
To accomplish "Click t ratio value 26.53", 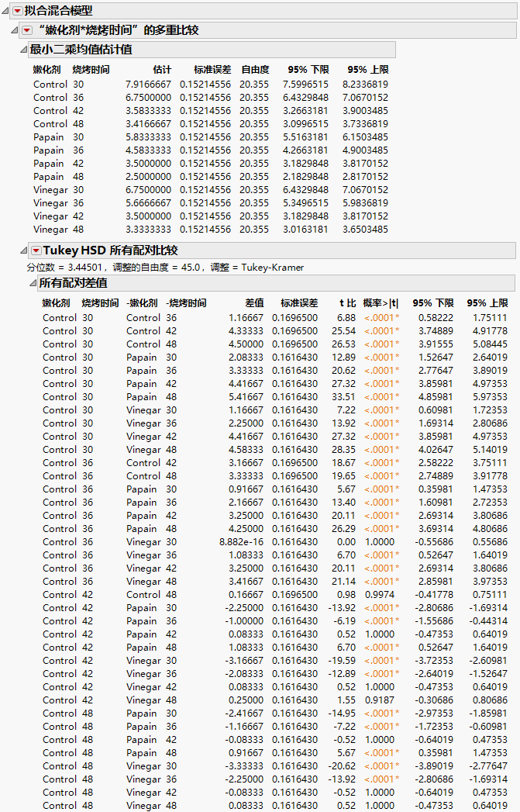I will 343,344.
